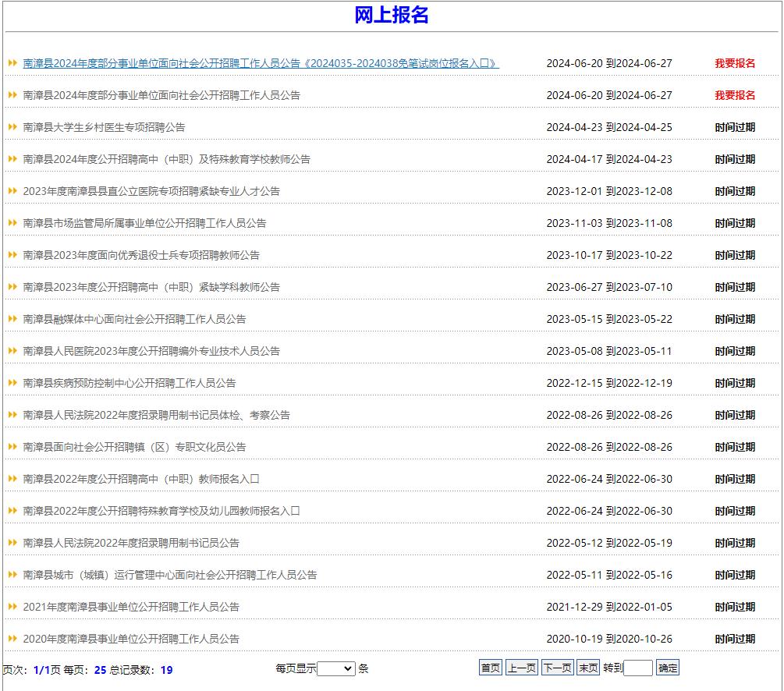Open 南漳县2024年度招聘公告《2024035-2024038免笔试岗位报名入口》 link
784x691 pixels.
coord(261,63)
